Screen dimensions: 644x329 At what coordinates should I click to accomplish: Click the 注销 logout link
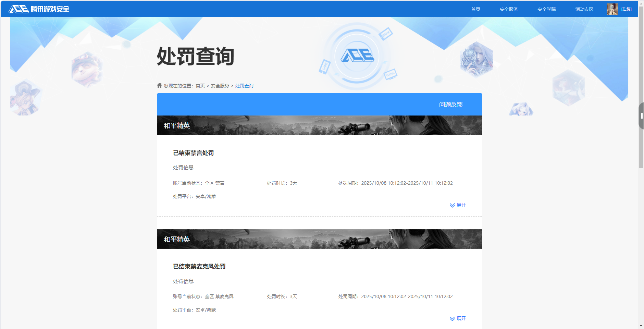[x=626, y=9]
